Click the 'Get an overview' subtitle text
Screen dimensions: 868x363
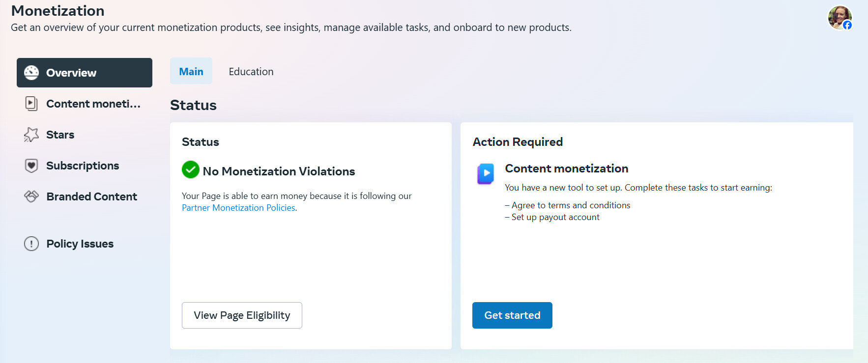[x=291, y=28]
